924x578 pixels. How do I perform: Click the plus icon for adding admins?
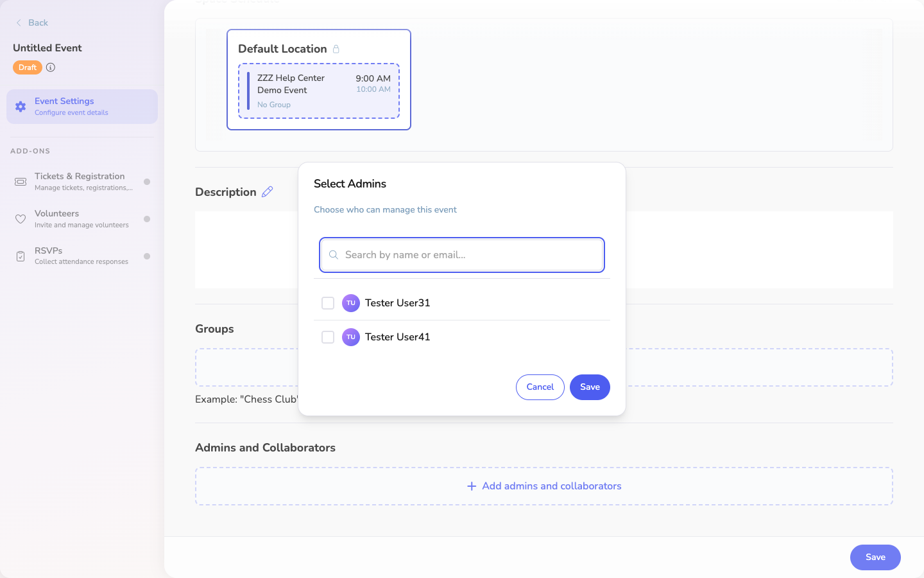(472, 486)
